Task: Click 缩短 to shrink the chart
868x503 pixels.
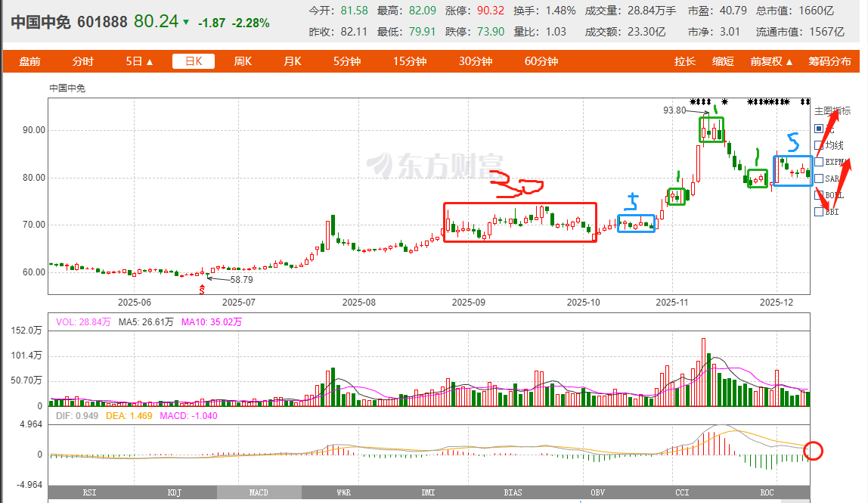Action: (723, 61)
